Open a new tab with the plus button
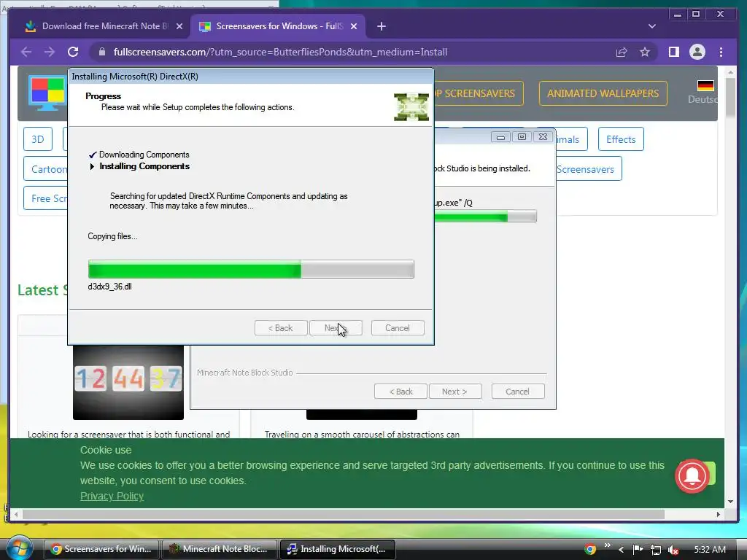The width and height of the screenshot is (747, 560). pos(381,26)
